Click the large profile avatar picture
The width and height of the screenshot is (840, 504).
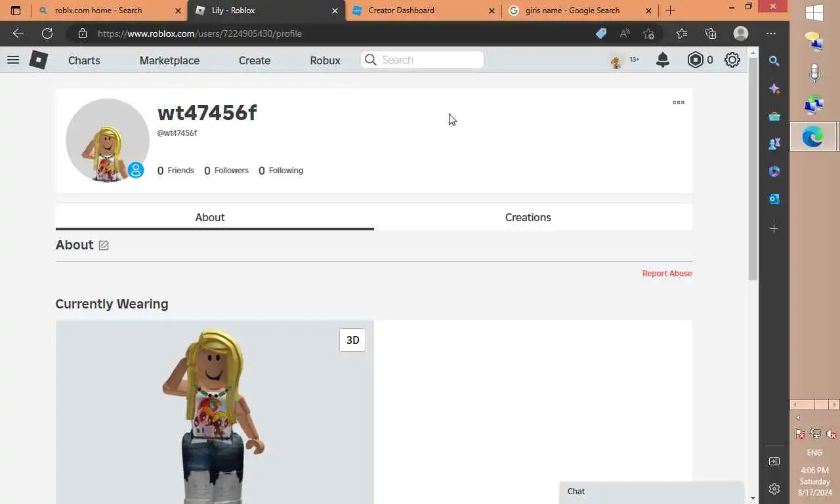tap(108, 140)
